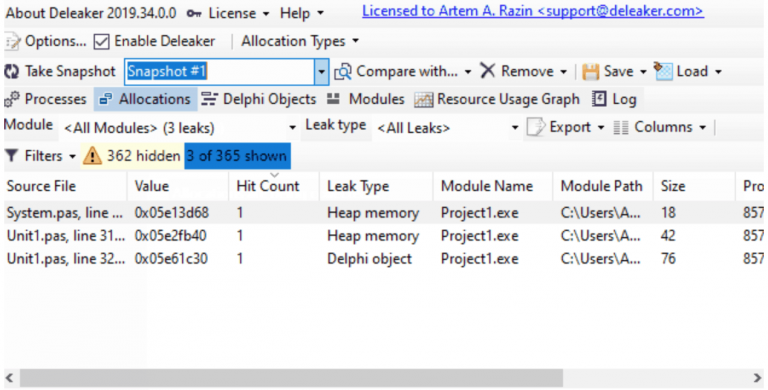Click About Deleaker 2019.34.0.0

tap(91, 13)
